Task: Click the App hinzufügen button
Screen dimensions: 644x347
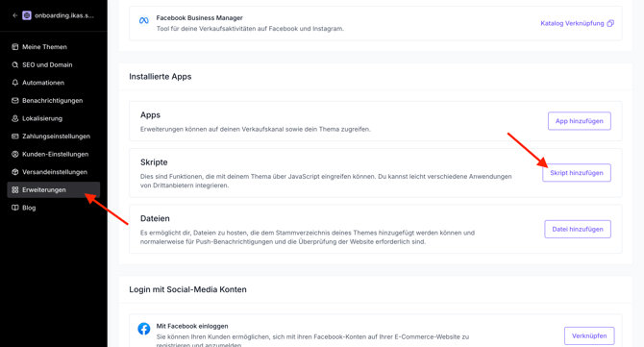Action: click(579, 121)
